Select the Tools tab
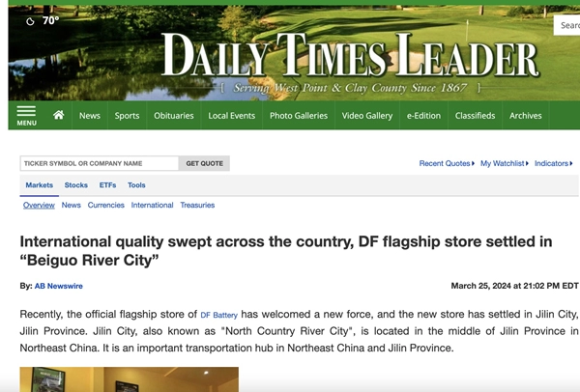 [136, 185]
